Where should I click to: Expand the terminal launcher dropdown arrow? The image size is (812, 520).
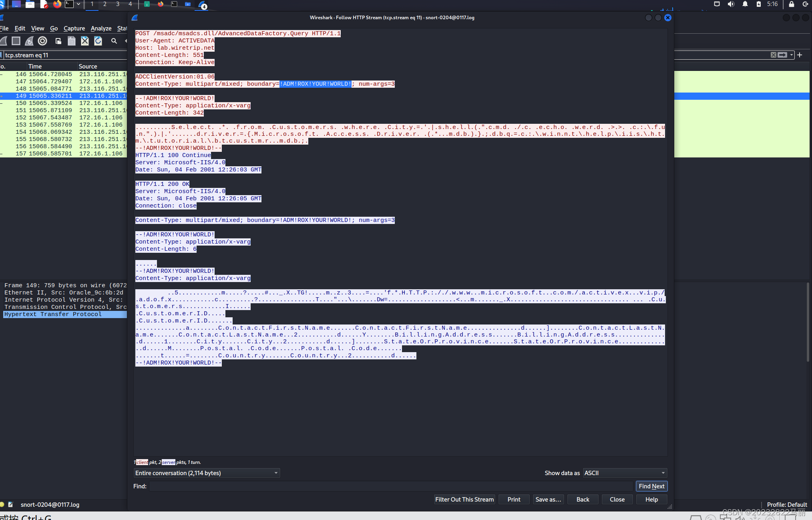78,4
